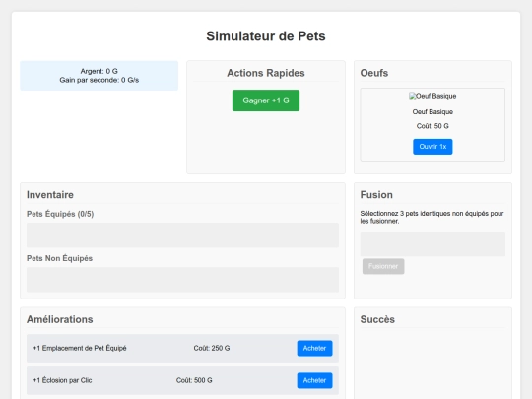Click the Coût: 250 G price

click(x=212, y=348)
